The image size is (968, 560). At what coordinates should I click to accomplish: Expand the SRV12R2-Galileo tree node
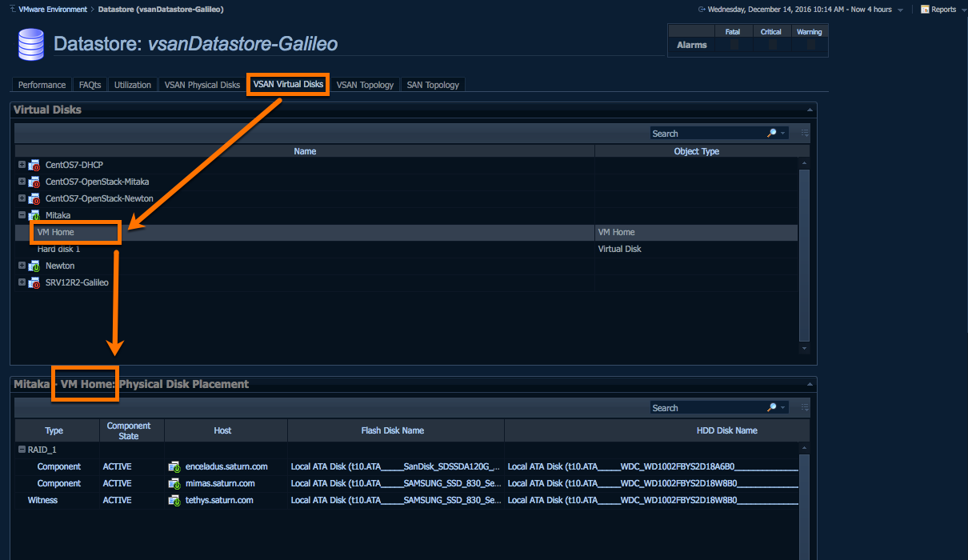pyautogui.click(x=22, y=282)
